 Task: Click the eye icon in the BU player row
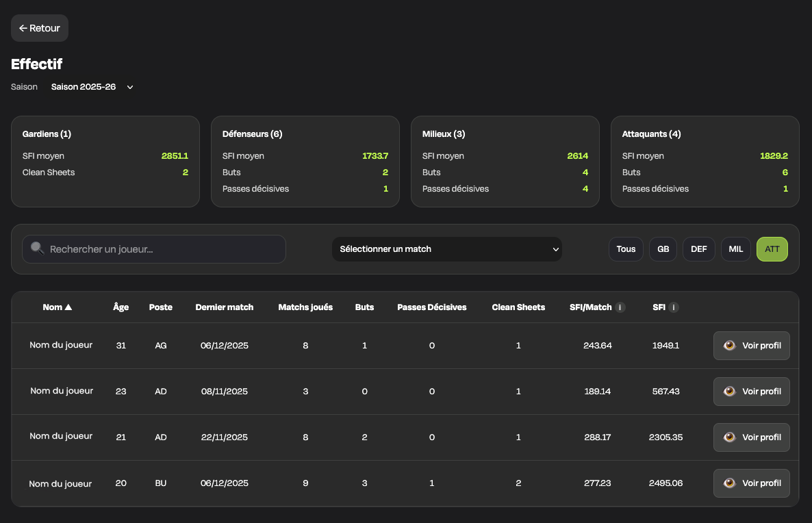(x=730, y=483)
